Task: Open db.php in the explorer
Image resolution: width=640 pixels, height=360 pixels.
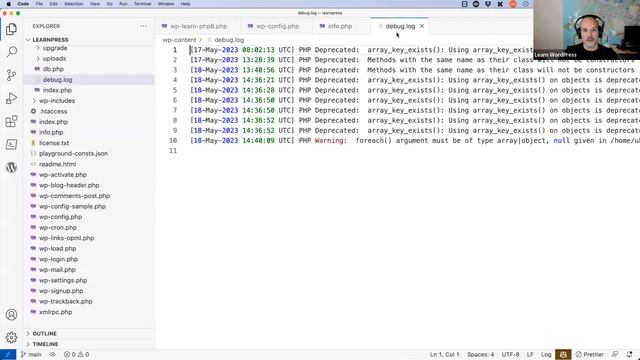Action: pyautogui.click(x=53, y=69)
